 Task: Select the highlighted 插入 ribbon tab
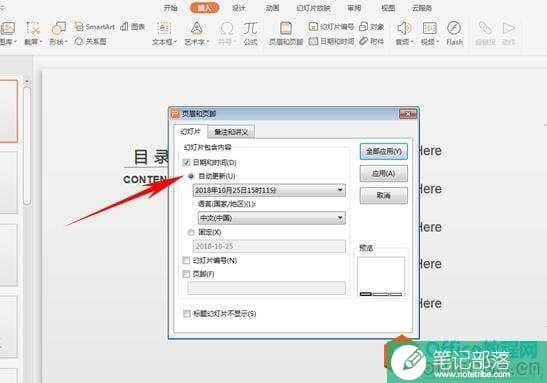click(x=204, y=8)
